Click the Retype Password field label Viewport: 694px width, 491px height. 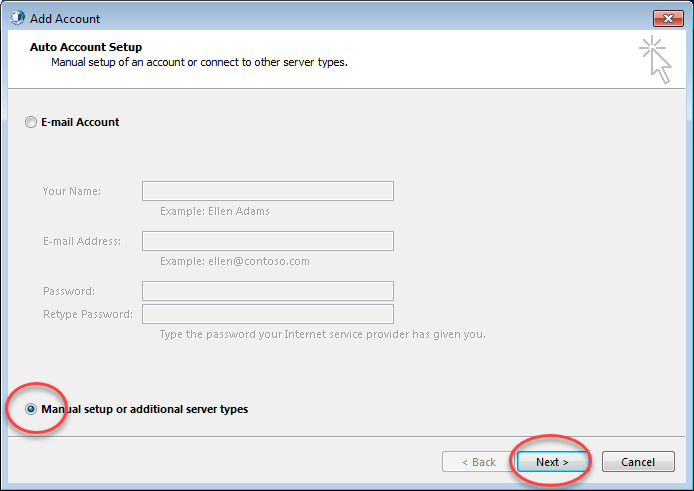(88, 314)
